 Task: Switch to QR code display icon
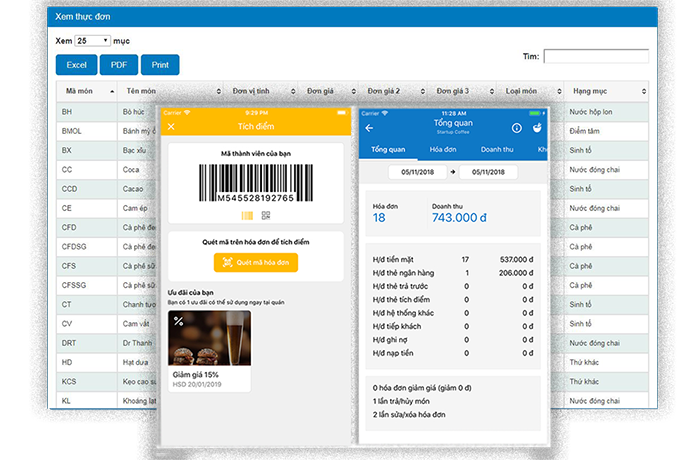[266, 215]
